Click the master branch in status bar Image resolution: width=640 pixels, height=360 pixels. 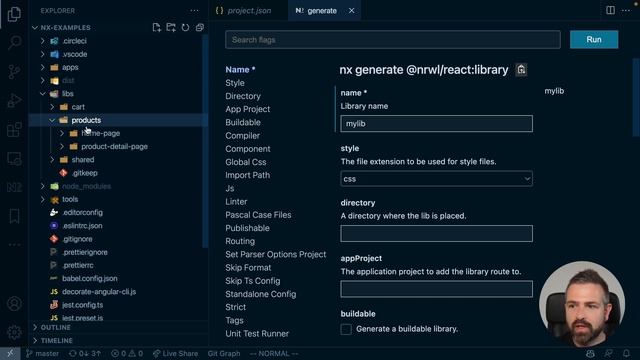click(x=42, y=353)
